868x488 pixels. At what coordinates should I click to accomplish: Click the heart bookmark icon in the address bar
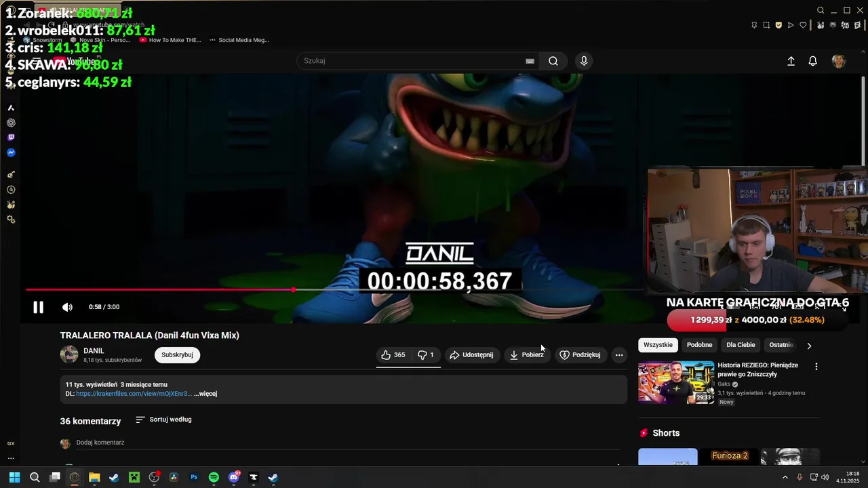(803, 25)
